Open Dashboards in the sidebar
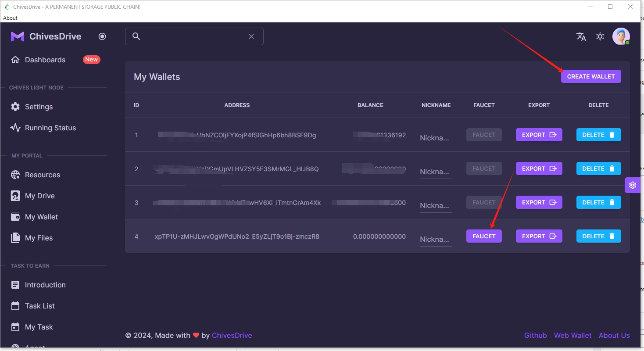644x351 pixels. click(x=45, y=60)
